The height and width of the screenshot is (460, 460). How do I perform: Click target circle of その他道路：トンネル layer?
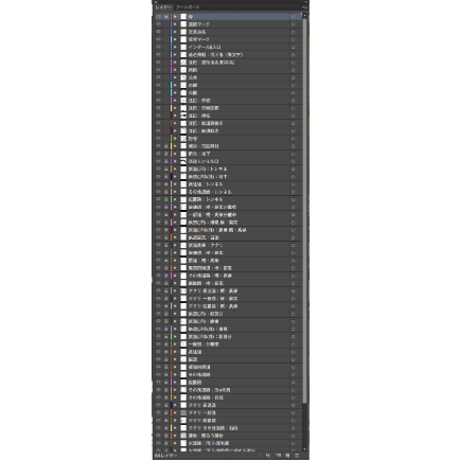pyautogui.click(x=293, y=192)
